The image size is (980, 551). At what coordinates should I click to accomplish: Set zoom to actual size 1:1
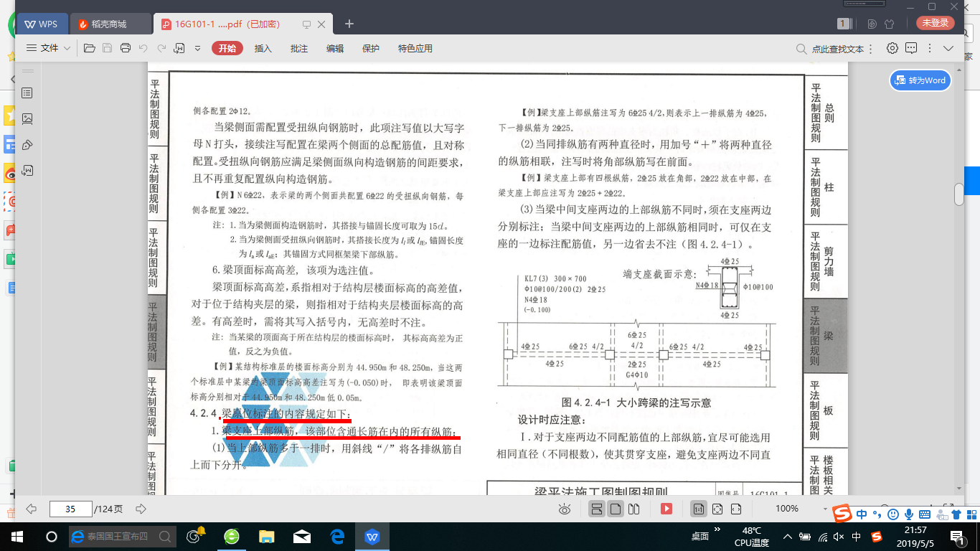coord(698,509)
